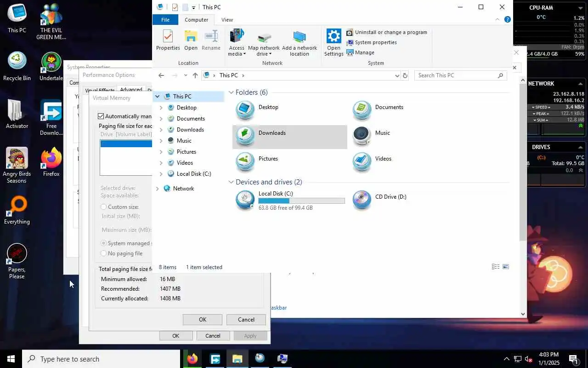Screen dimensions: 588x368
Task: Open Settings from the ribbon
Action: 334,42
